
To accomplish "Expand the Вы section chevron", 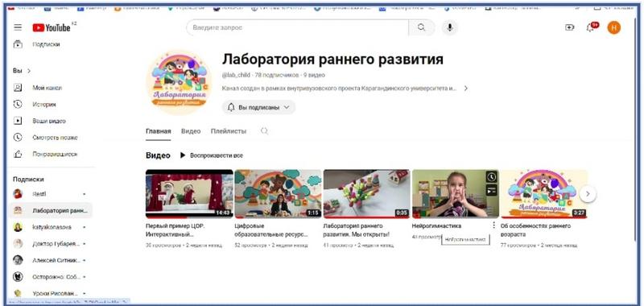I will coord(29,71).
